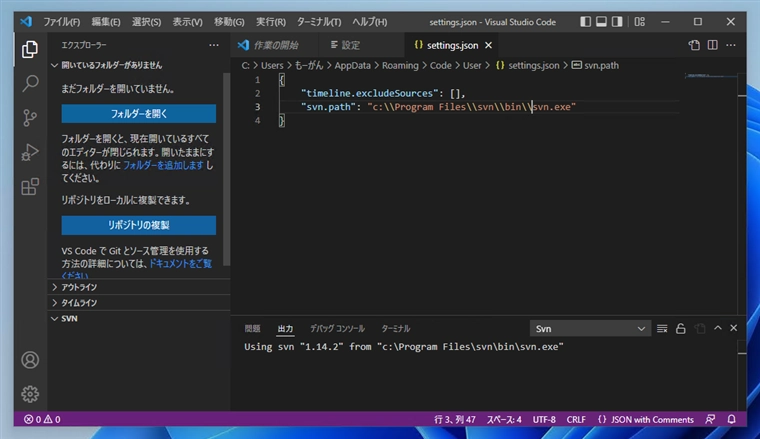Open the Manage gear icon

[x=30, y=394]
